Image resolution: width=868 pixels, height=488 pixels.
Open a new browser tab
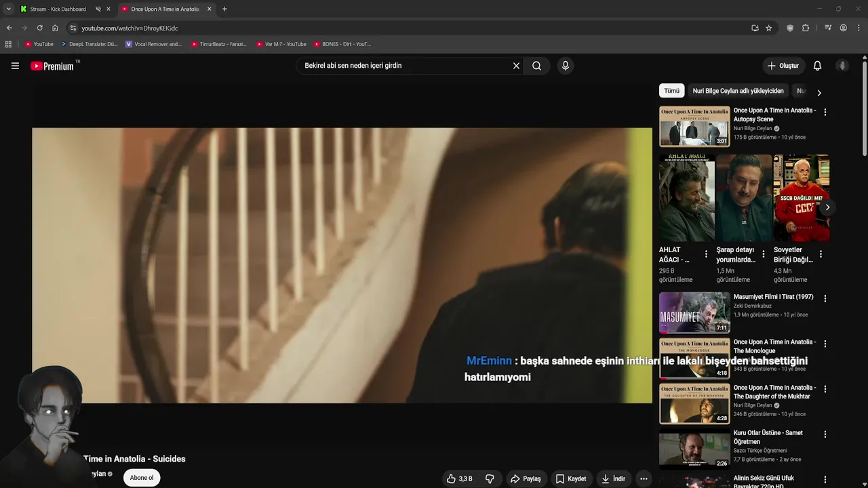pyautogui.click(x=224, y=9)
